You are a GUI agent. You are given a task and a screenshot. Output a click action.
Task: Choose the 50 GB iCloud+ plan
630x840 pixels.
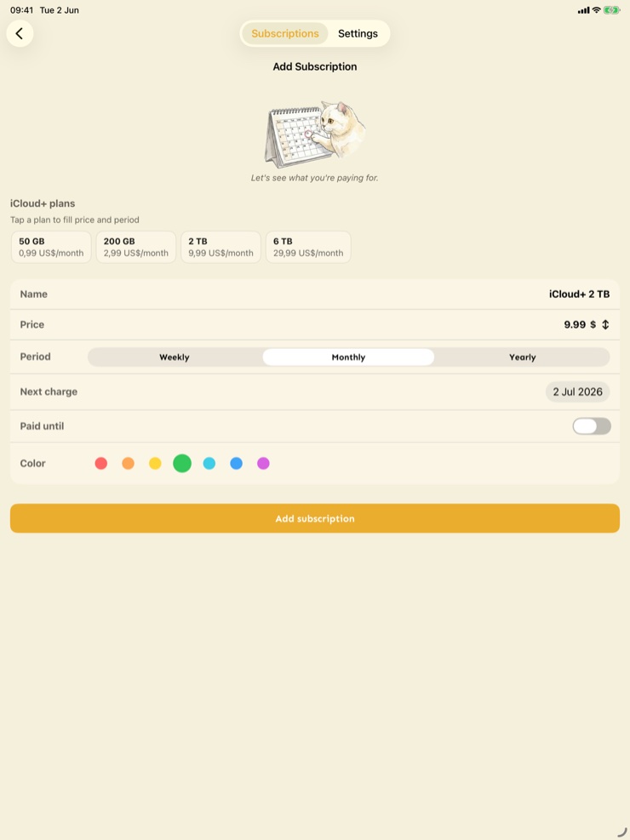pos(51,247)
